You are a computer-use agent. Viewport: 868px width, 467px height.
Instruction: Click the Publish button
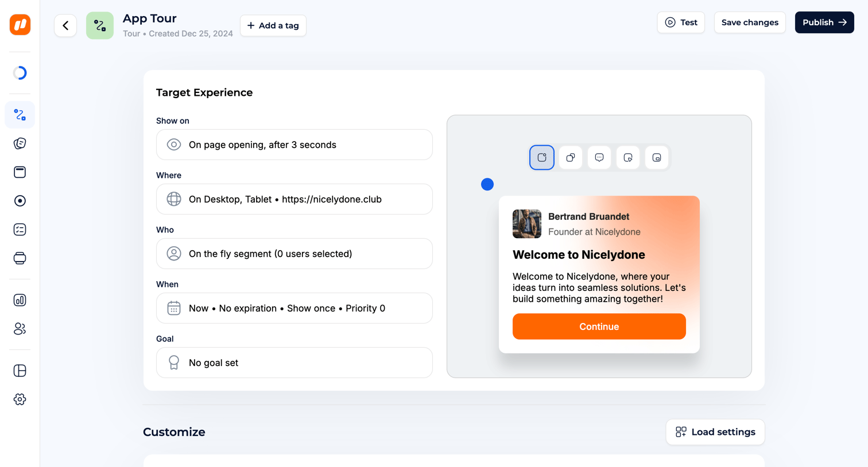pos(824,22)
